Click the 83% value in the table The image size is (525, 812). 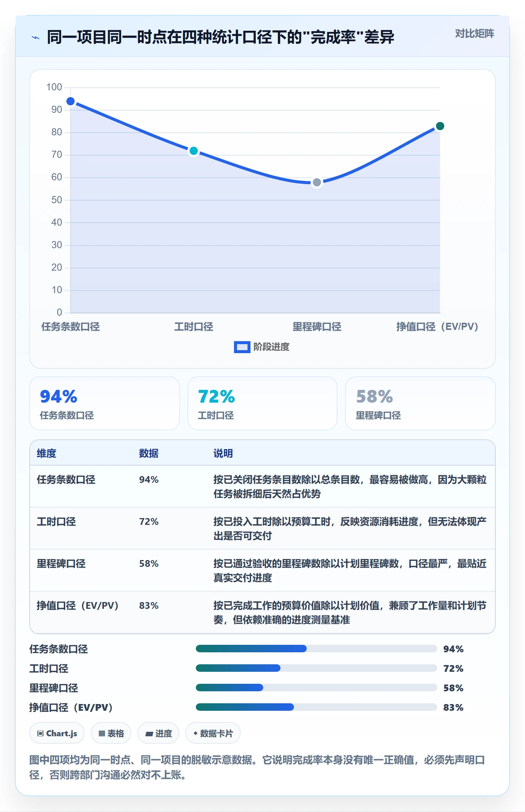tap(149, 605)
